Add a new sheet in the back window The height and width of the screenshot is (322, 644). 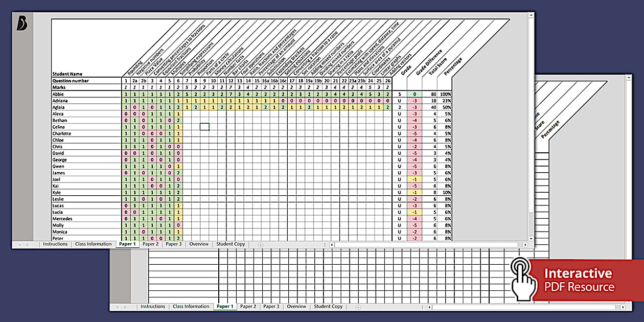pyautogui.click(x=358, y=307)
